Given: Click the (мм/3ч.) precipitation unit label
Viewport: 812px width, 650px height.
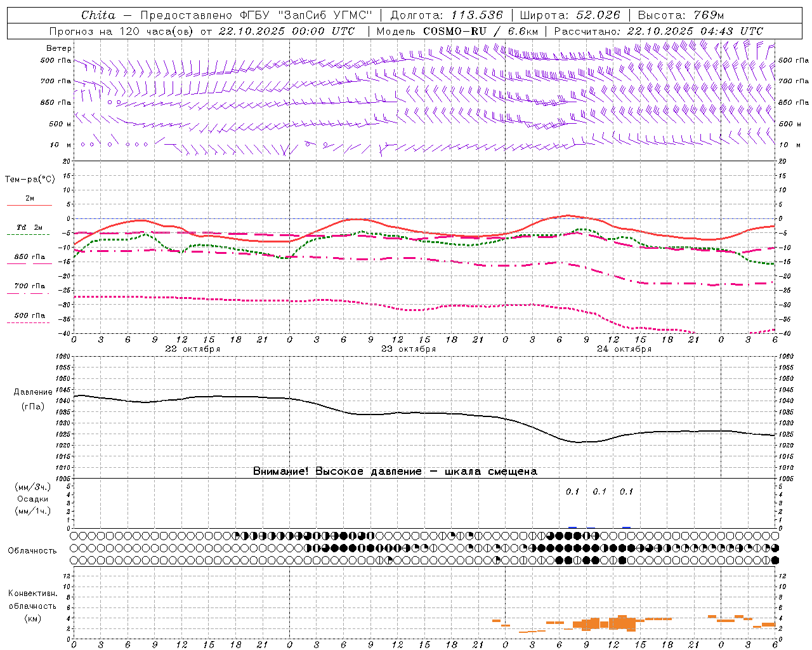Looking at the screenshot, I should pyautogui.click(x=33, y=487).
